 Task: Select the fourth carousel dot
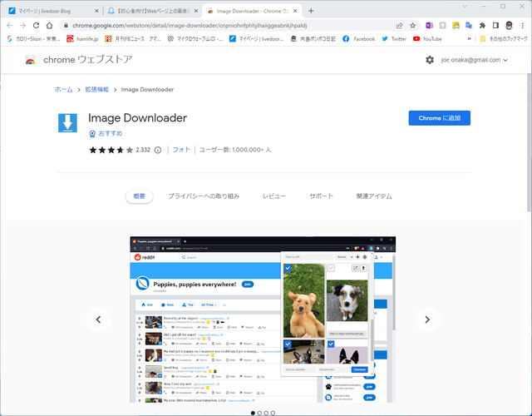(273, 413)
